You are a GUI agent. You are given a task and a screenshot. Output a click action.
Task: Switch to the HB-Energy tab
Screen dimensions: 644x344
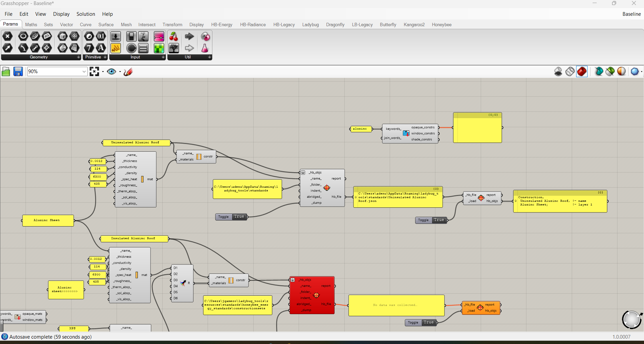pos(221,24)
